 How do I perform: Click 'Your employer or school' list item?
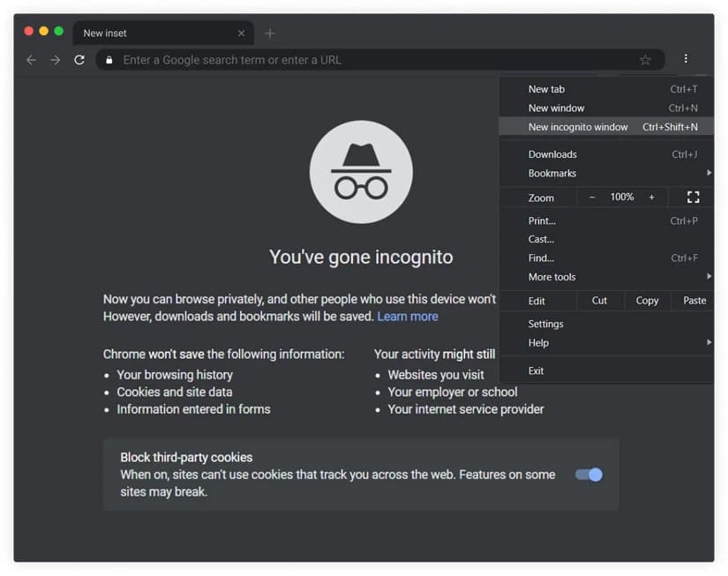[453, 393]
